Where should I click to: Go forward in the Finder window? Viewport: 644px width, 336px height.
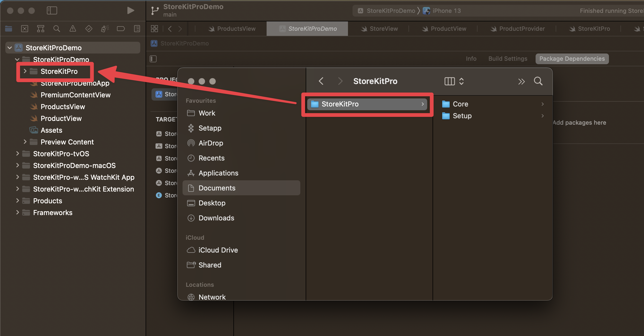coord(340,81)
